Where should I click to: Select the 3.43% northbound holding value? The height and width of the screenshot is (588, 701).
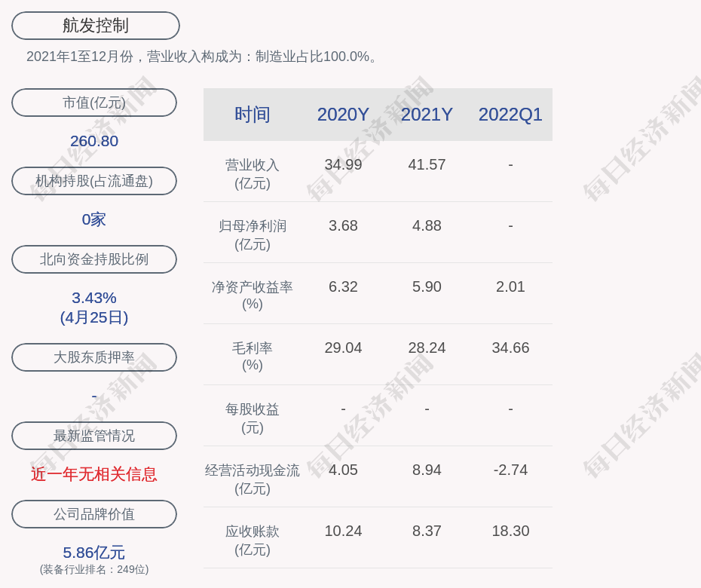point(94,298)
